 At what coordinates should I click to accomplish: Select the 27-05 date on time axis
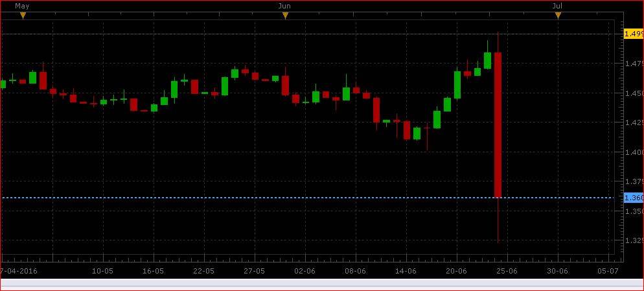click(x=254, y=271)
